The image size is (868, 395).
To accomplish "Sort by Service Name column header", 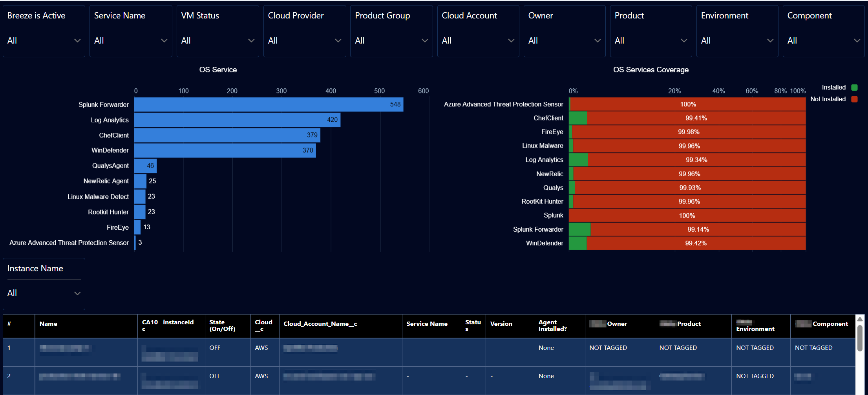I will click(431, 326).
